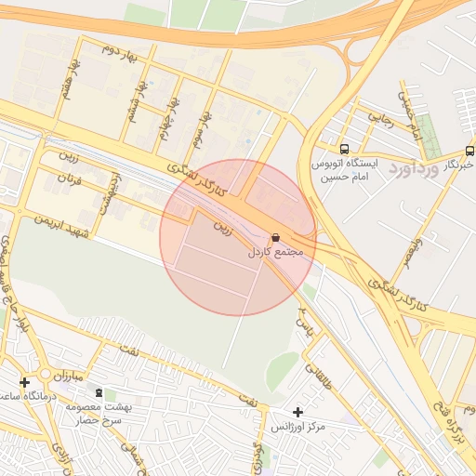Click the فرنان street label

[x=70, y=179]
